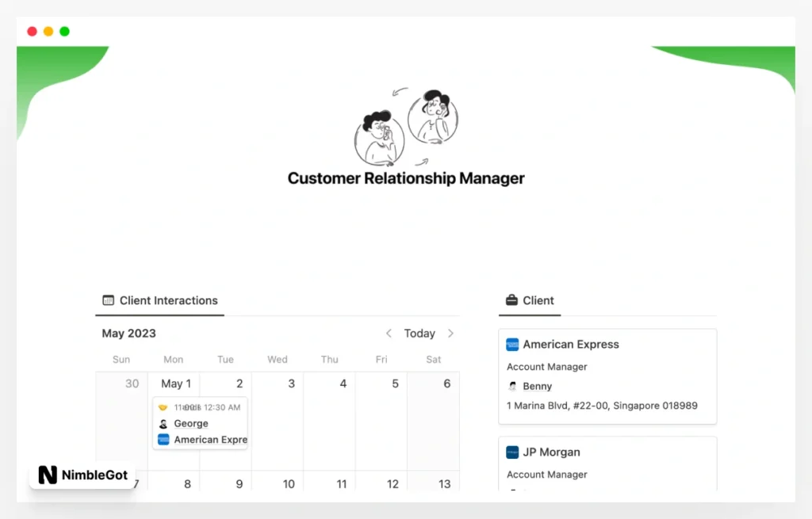Click Benny's avatar icon
This screenshot has height=519, width=812.
click(x=512, y=386)
